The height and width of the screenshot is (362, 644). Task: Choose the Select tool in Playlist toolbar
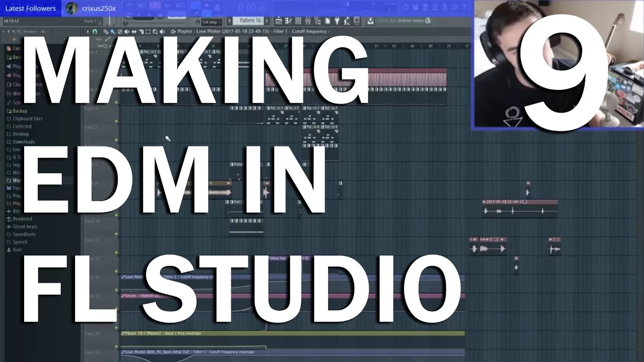pos(148,31)
